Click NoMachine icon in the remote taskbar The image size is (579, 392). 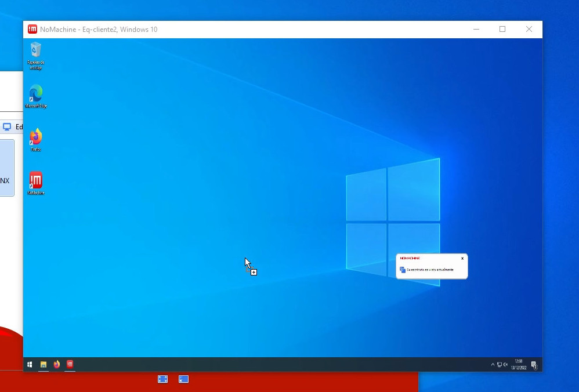70,365
